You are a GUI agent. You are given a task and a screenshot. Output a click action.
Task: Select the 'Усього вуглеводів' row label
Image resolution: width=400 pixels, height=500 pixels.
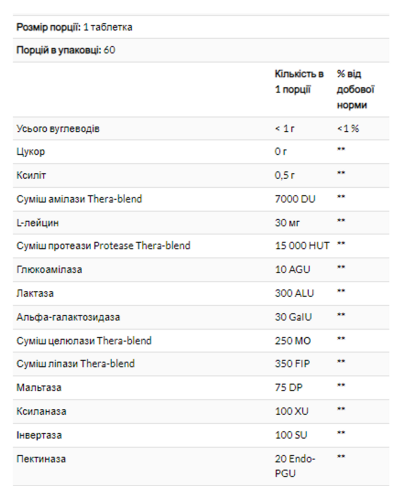pyautogui.click(x=58, y=129)
